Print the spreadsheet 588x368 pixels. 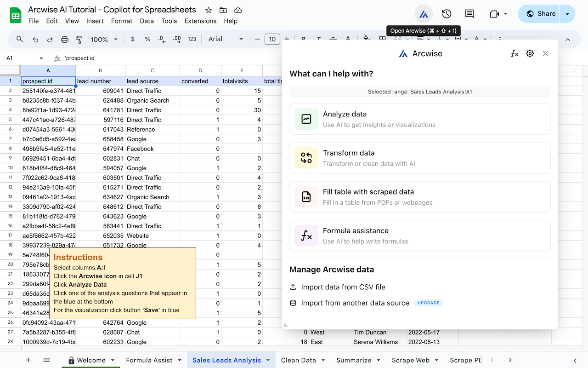click(x=65, y=40)
